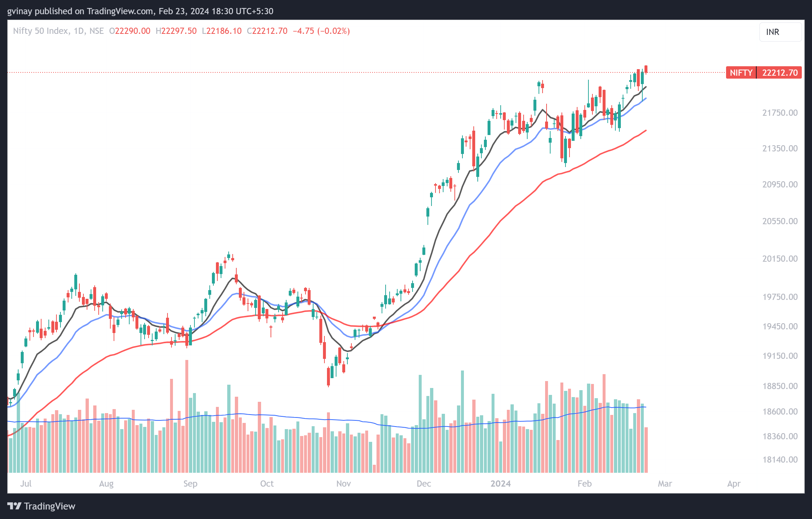Click the High value H22297.50
812x519 pixels.
[176, 31]
